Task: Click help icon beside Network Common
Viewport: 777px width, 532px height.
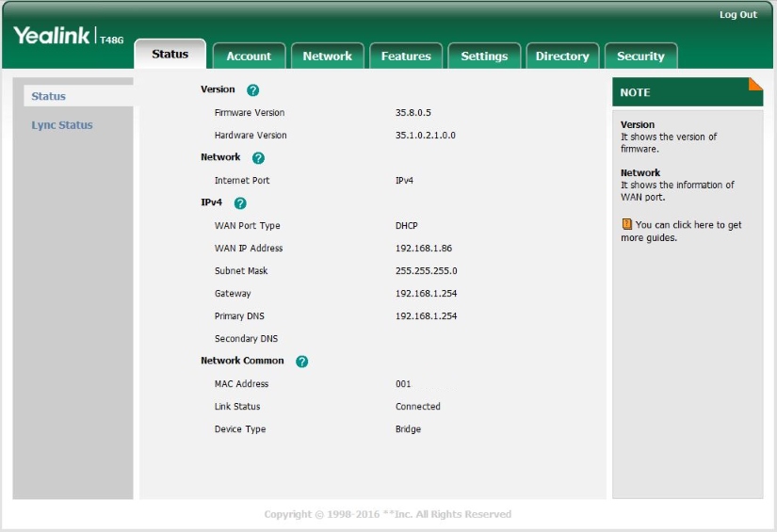Action: point(301,362)
